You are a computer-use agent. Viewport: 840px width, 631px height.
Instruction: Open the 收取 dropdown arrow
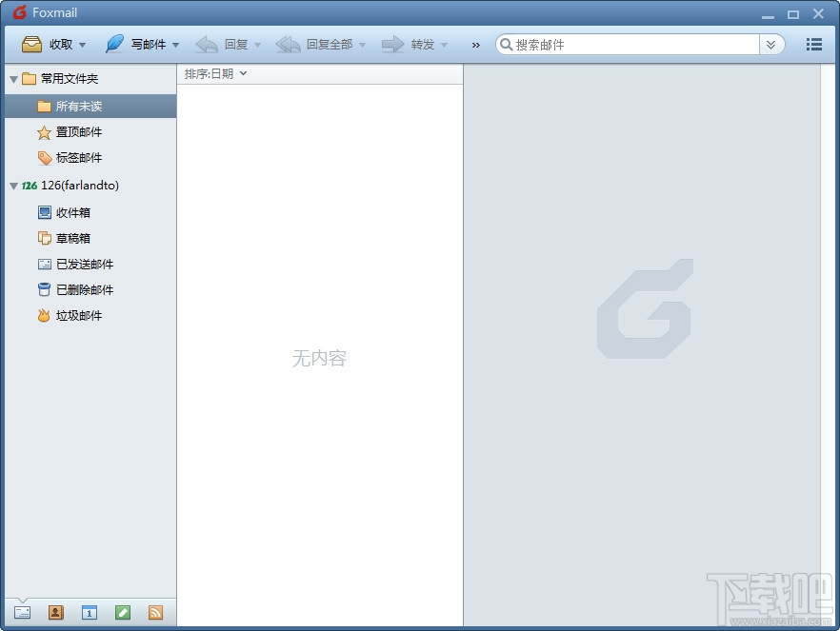(x=83, y=44)
